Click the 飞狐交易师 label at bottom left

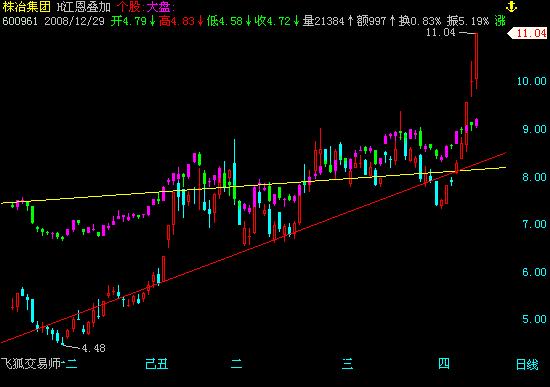click(x=31, y=363)
